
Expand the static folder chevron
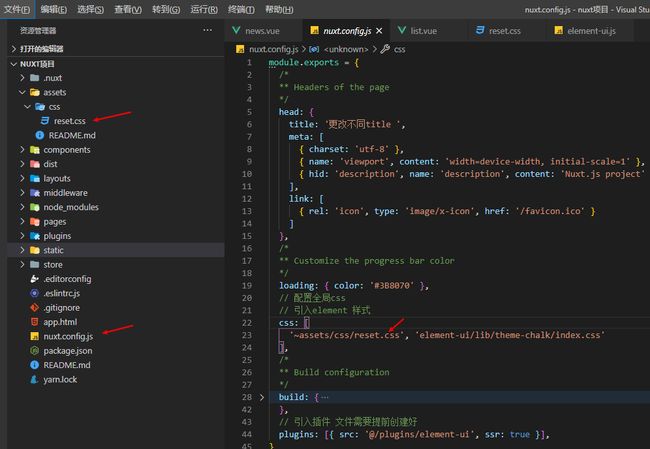(22, 250)
